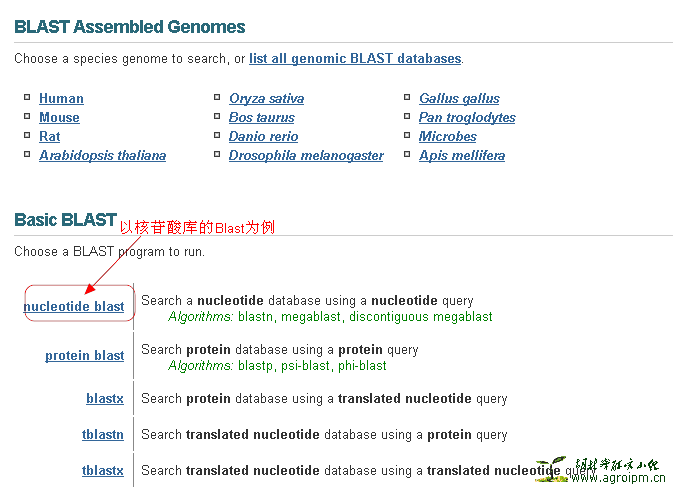Click the agroipm.cn watermark logo
Viewport: 673px width, 492px height.
pyautogui.click(x=600, y=470)
